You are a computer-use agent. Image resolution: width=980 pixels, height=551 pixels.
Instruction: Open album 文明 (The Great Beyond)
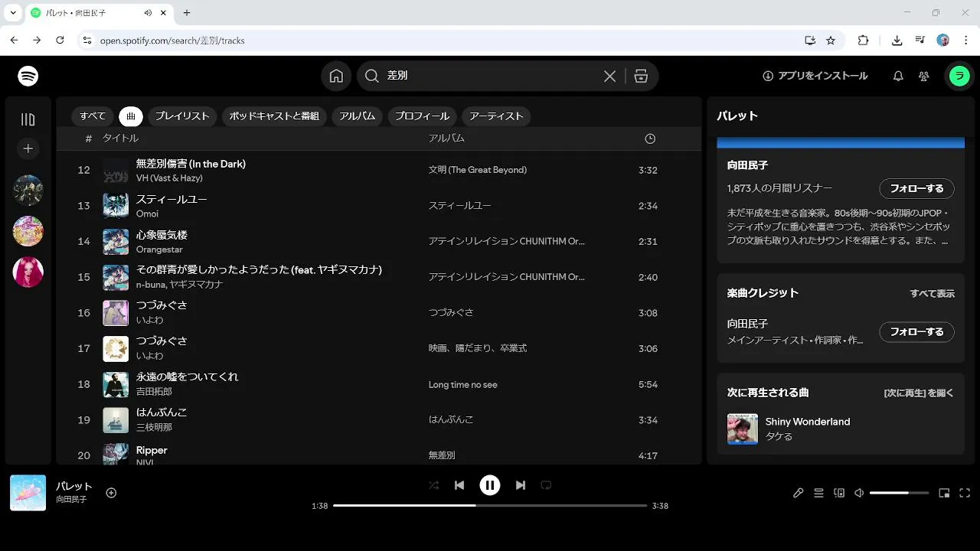(478, 170)
